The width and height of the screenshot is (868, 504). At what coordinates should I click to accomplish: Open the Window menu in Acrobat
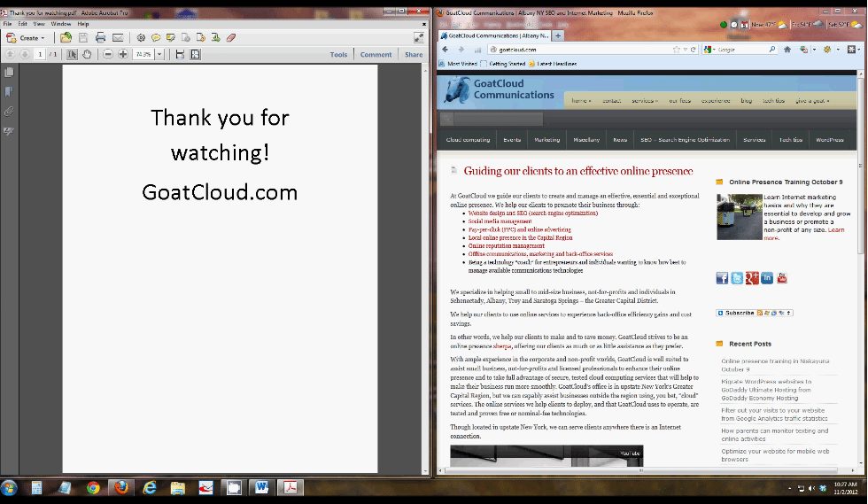pos(61,24)
